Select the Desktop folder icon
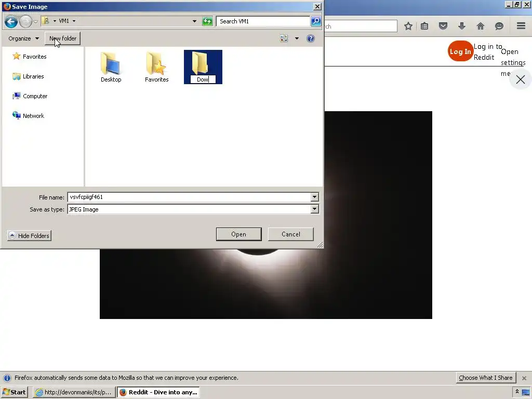This screenshot has width=532, height=399. click(x=111, y=67)
